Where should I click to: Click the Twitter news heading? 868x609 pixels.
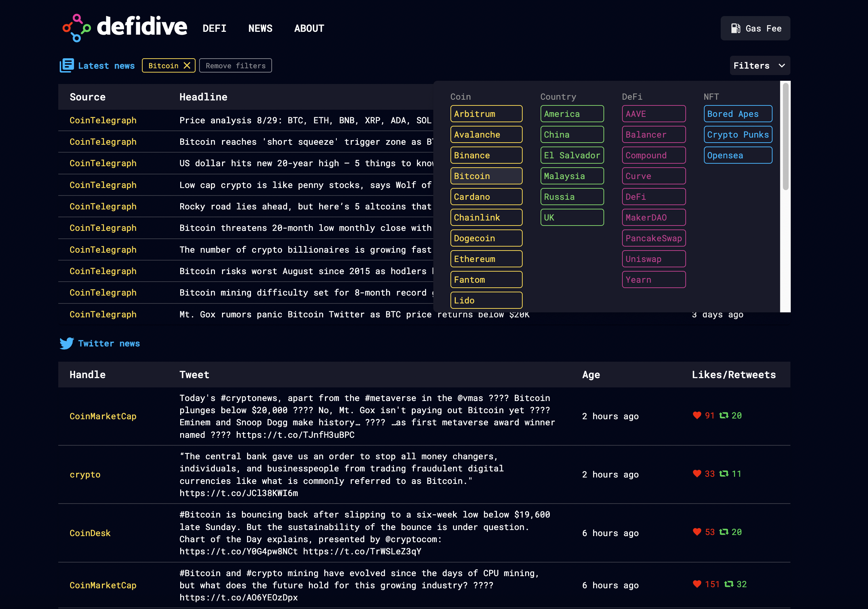[x=109, y=343]
